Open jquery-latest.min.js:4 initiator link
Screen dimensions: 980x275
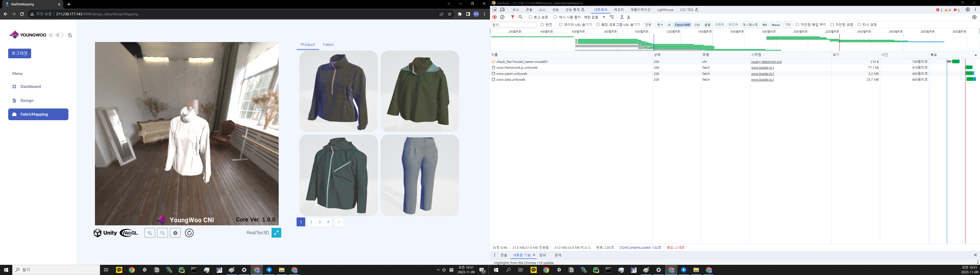[766, 62]
